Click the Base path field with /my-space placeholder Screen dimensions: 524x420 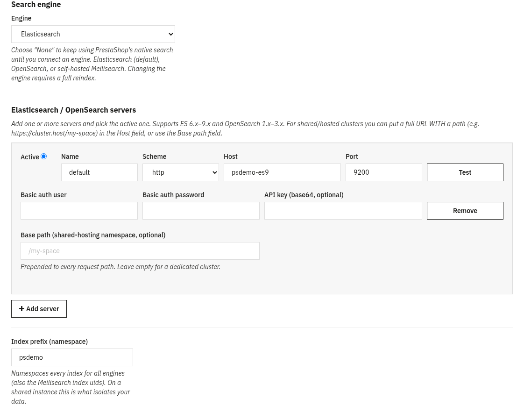coord(140,251)
